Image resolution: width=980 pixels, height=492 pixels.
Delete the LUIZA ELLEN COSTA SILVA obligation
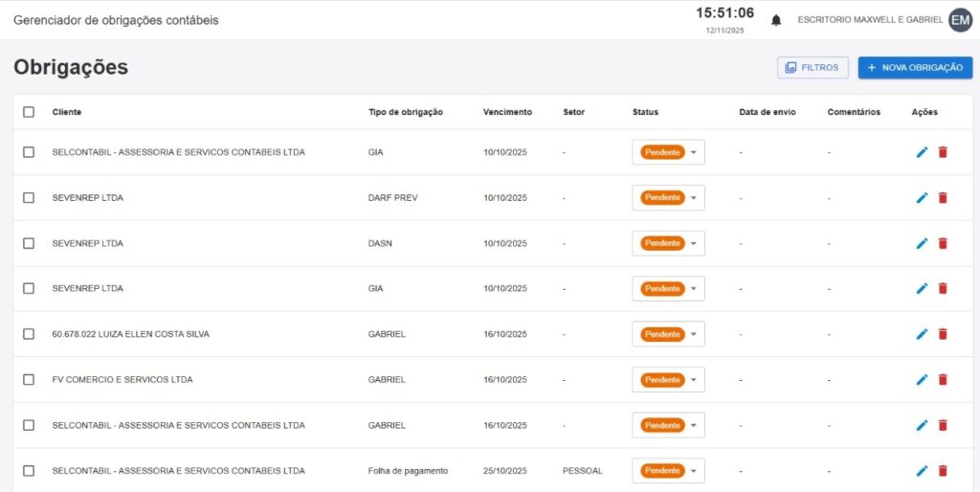(x=943, y=334)
